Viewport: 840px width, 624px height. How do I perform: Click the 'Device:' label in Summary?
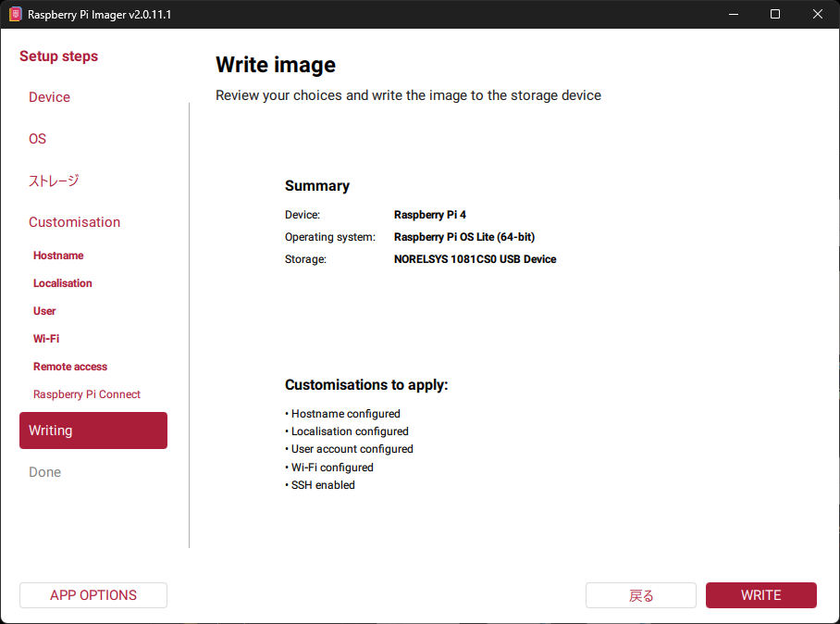(303, 215)
